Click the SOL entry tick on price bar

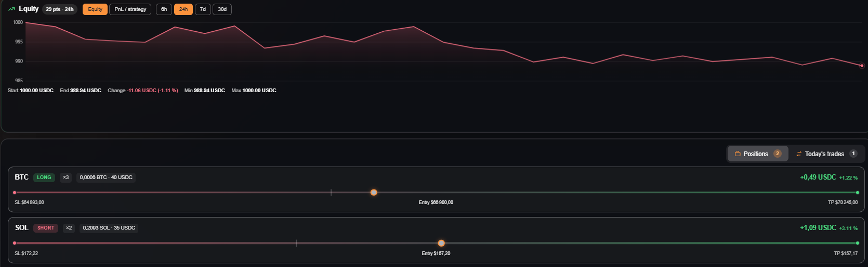click(x=296, y=243)
